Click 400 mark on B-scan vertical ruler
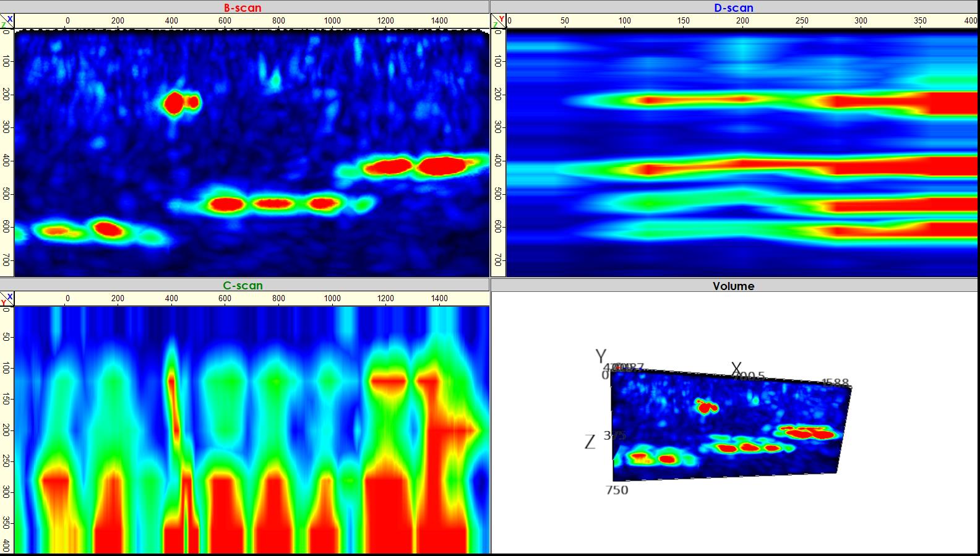The width and height of the screenshot is (980, 556). (x=6, y=161)
